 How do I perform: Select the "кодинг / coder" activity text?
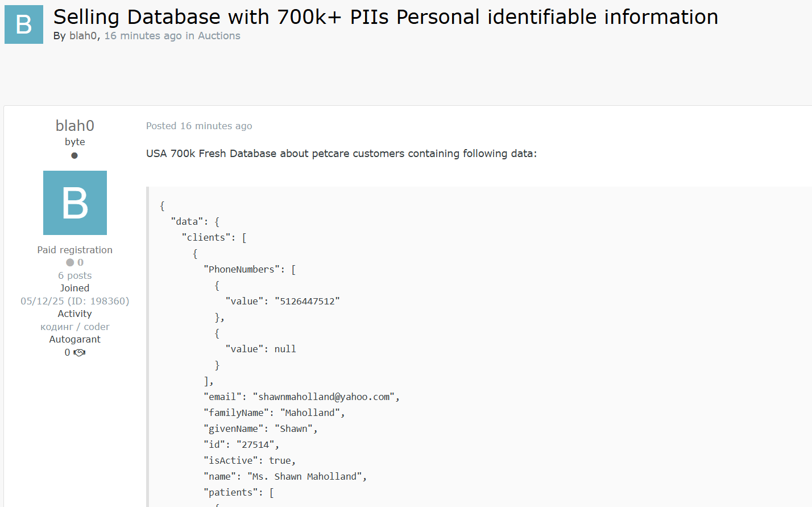point(75,327)
